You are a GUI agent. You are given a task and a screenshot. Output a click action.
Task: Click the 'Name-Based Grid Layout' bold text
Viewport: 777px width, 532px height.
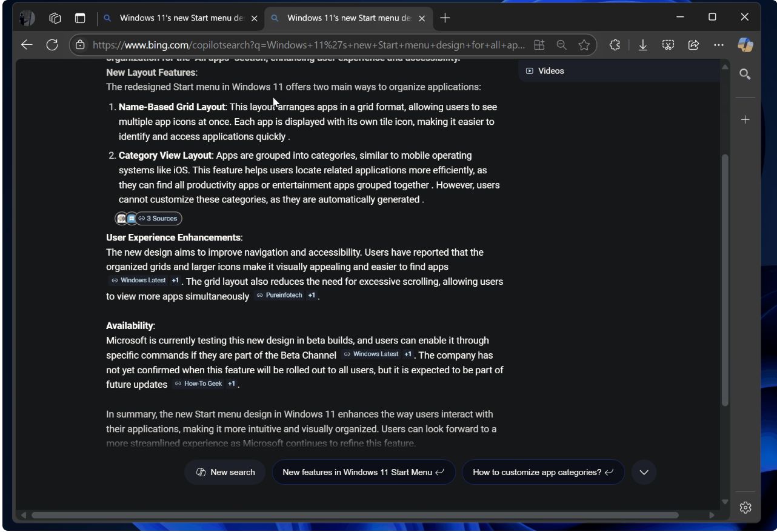(x=172, y=107)
